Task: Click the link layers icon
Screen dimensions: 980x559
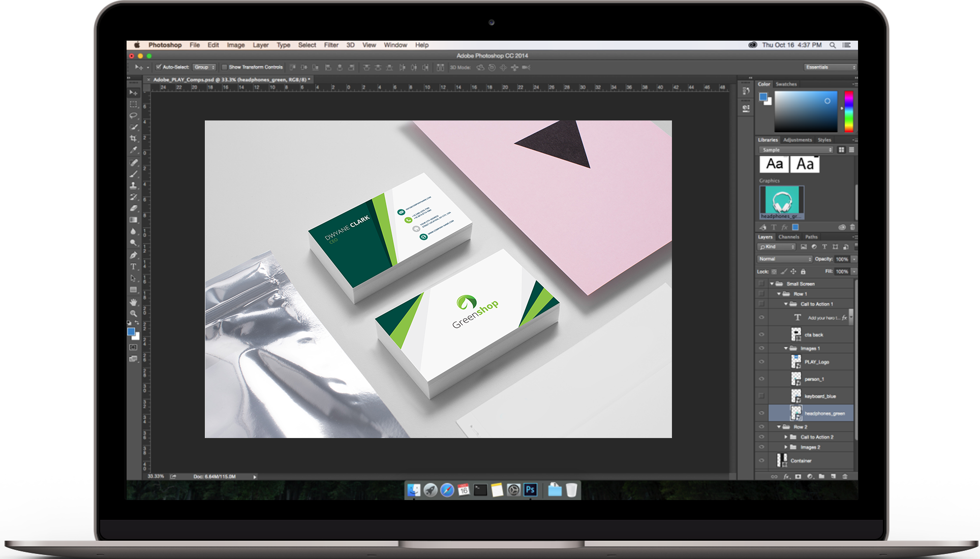Action: pos(774,477)
